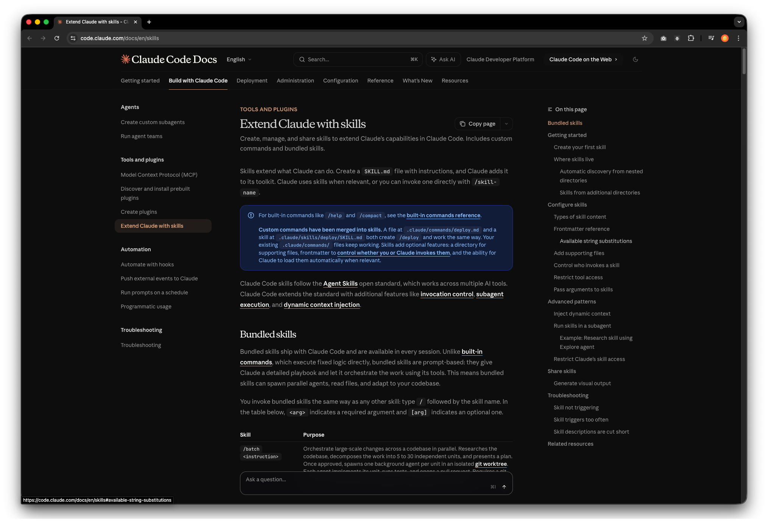Focus the Search docs field
The height and width of the screenshot is (532, 768).
pyautogui.click(x=358, y=59)
